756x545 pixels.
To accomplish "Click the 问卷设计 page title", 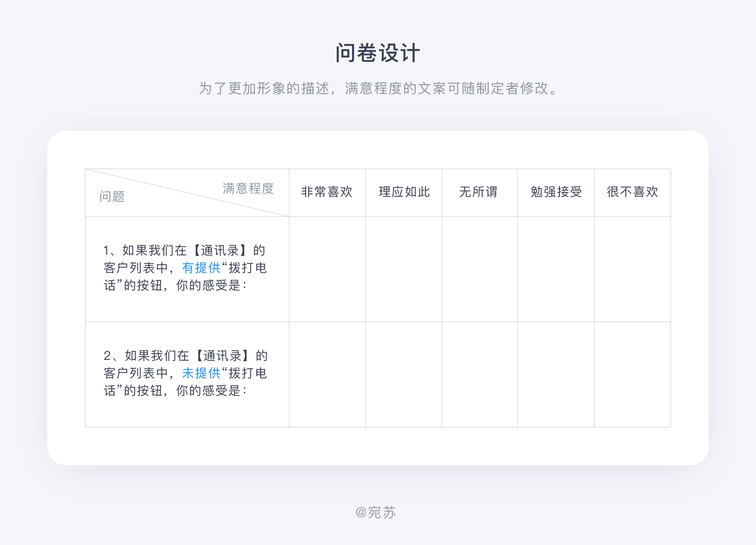I will pos(377,53).
